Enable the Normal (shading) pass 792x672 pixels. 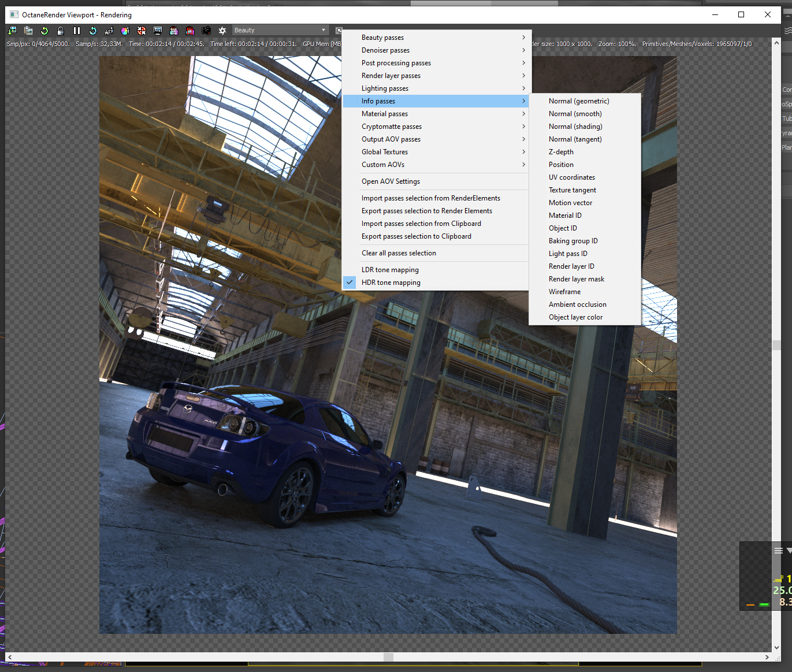(585, 127)
